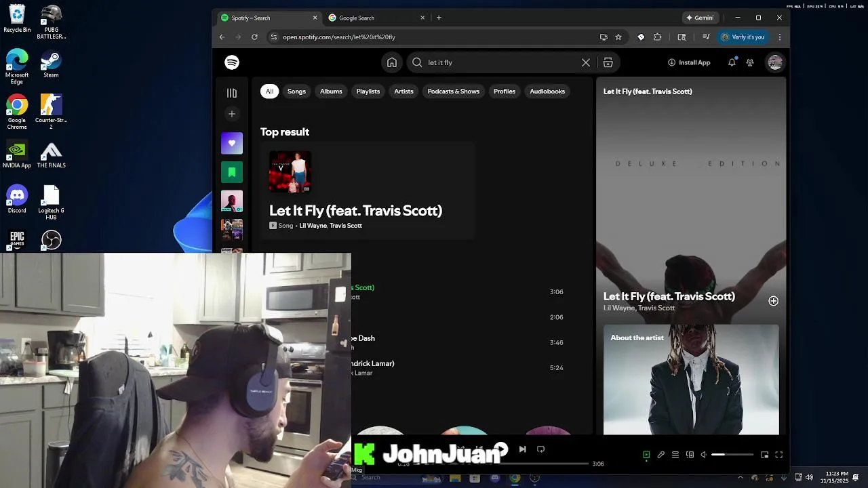Show lyrics with microphone icon
The height and width of the screenshot is (488, 868).
click(x=660, y=455)
